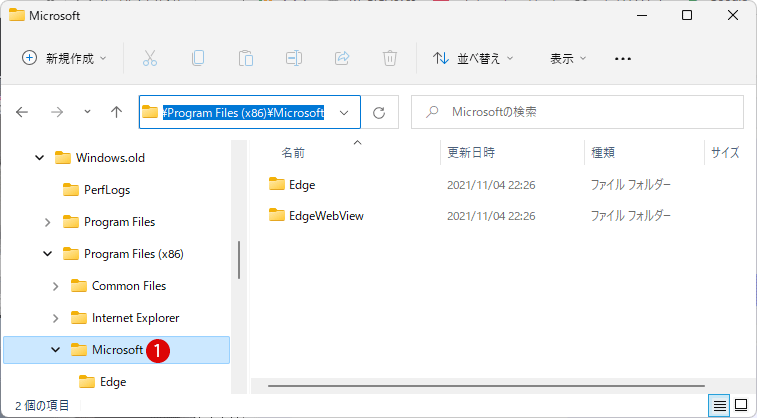Open the 表示 view menu
This screenshot has width=757, height=418.
pyautogui.click(x=568, y=58)
